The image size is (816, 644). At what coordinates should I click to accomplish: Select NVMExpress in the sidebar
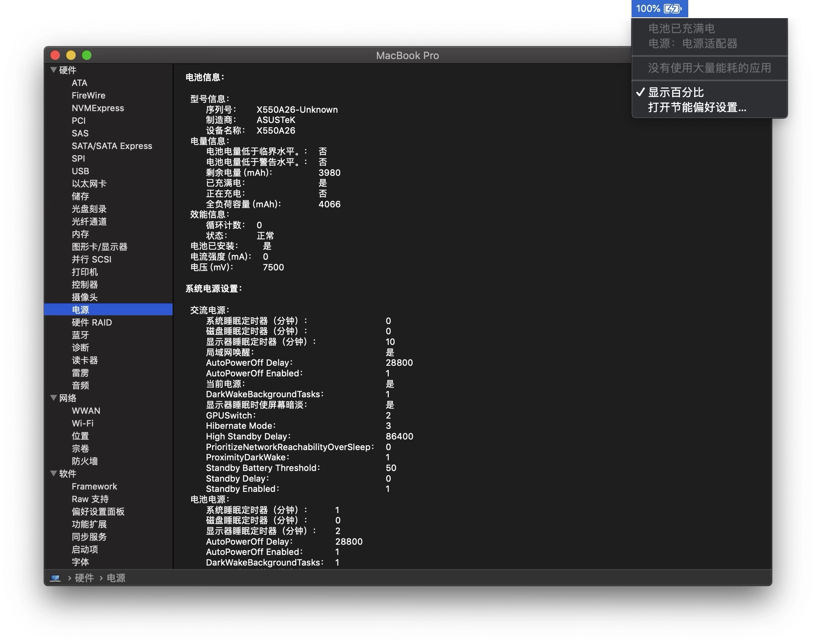click(98, 108)
